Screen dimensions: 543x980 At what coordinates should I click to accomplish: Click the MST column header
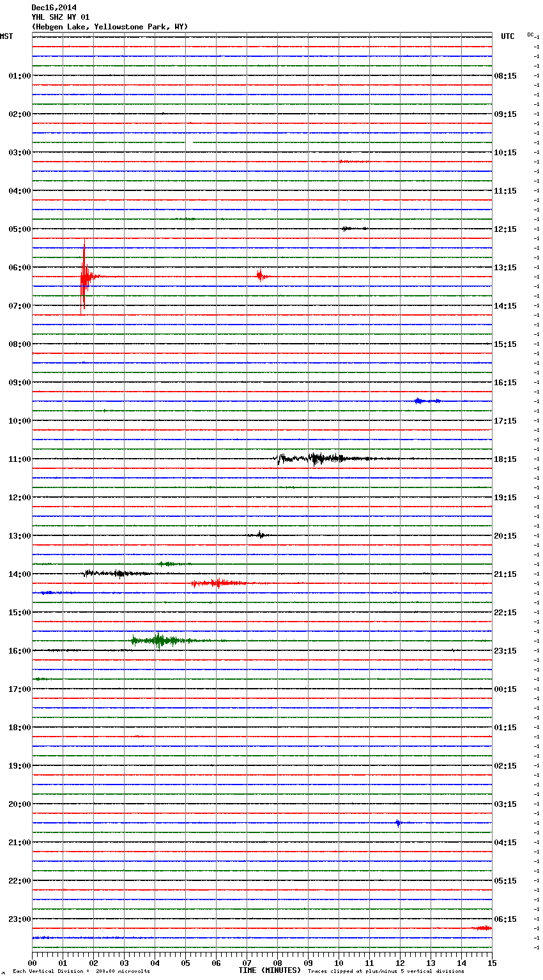(x=6, y=36)
